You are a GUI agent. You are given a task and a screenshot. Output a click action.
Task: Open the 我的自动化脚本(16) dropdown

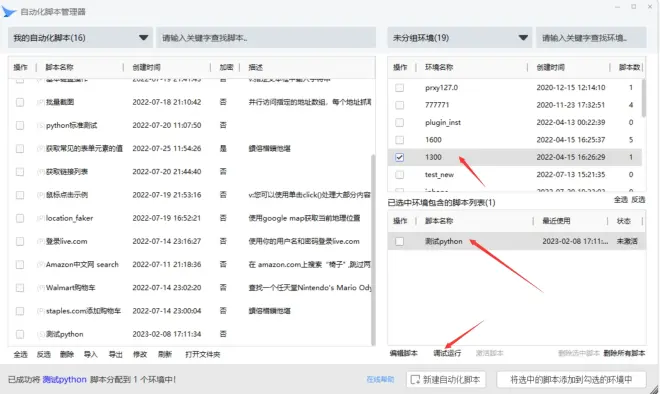[x=80, y=37]
